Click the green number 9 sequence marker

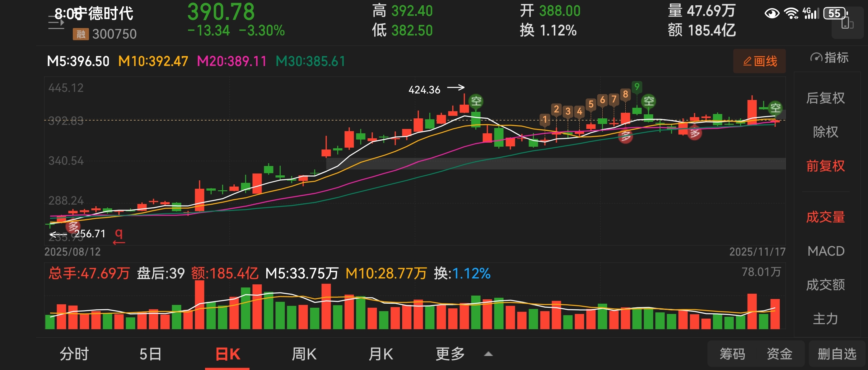[637, 87]
